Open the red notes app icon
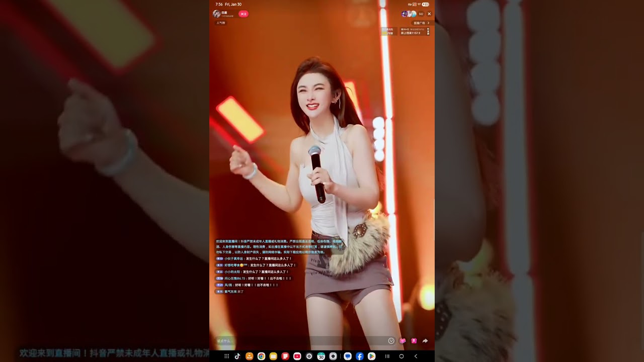 tap(285, 356)
